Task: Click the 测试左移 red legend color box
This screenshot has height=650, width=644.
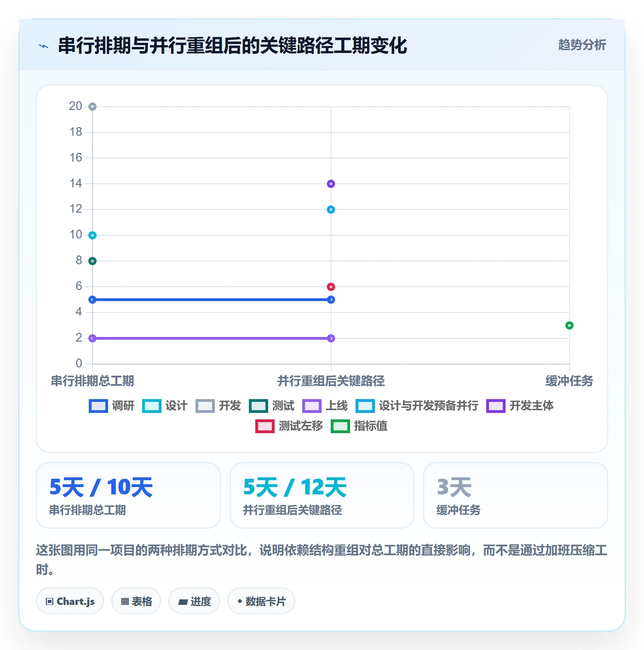Action: pos(265,426)
